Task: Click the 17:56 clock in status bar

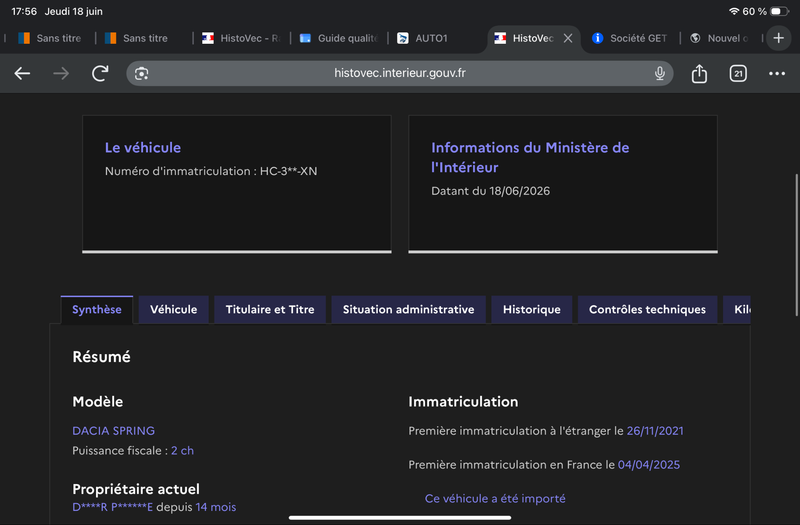Action: pos(24,11)
